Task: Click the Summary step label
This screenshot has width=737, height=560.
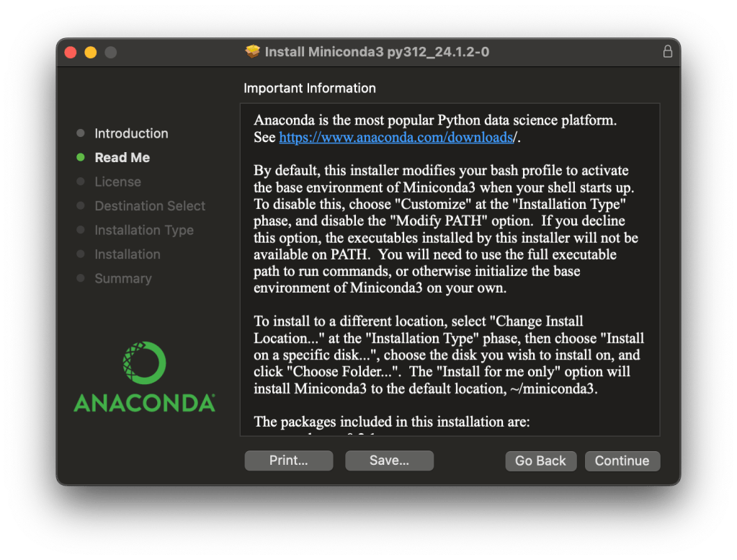Action: click(123, 279)
